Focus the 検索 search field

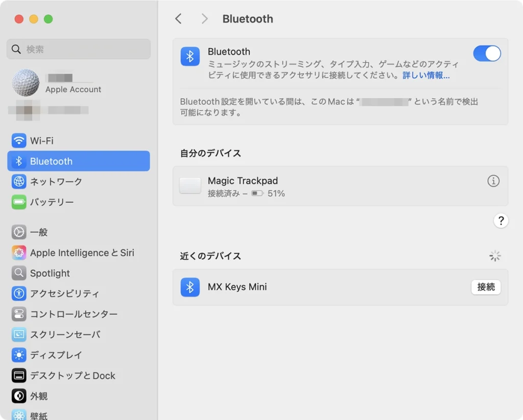coord(78,49)
